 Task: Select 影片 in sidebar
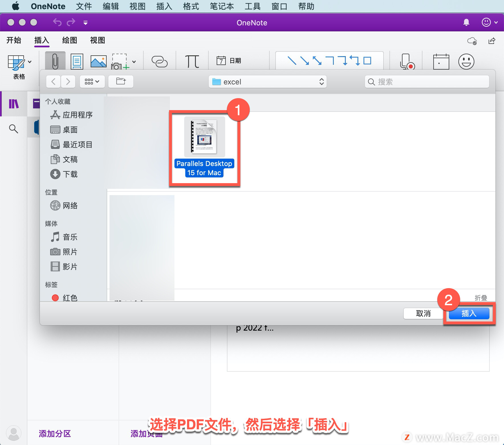tap(64, 266)
